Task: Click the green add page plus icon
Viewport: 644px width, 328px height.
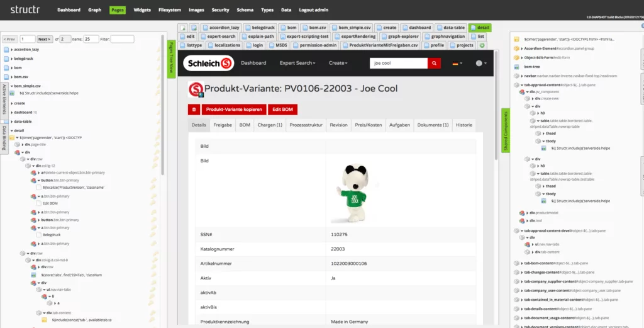Action: click(482, 45)
